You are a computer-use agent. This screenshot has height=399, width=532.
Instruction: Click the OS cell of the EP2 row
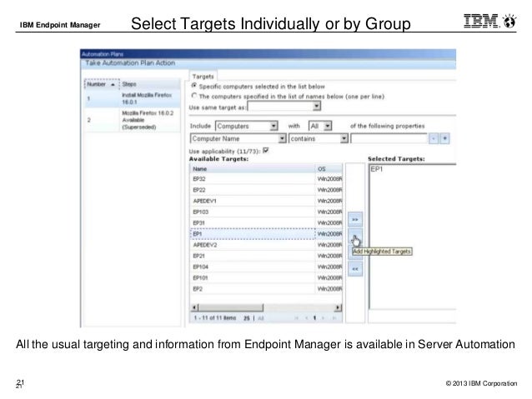pos(329,289)
